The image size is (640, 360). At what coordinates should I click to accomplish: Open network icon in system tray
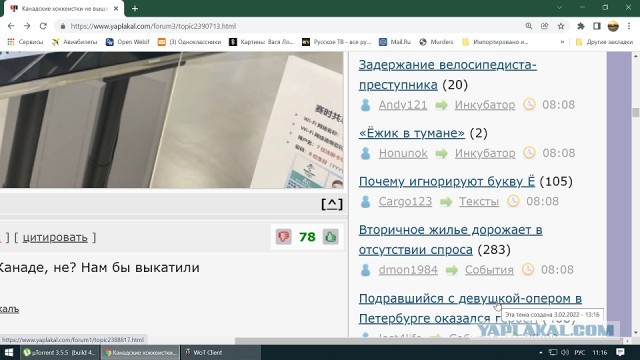tap(553, 352)
